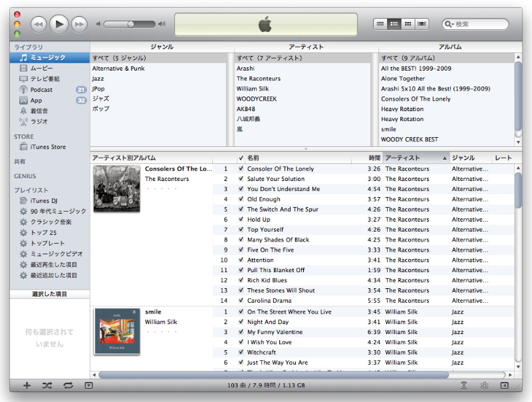This screenshot has height=402, width=532.
Task: Uncheck Salute Your Solution track
Action: pos(241,178)
